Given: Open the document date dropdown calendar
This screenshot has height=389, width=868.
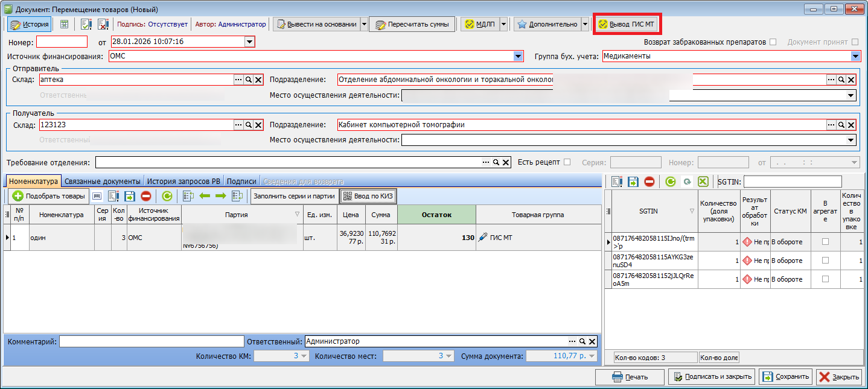Looking at the screenshot, I should coord(249,42).
